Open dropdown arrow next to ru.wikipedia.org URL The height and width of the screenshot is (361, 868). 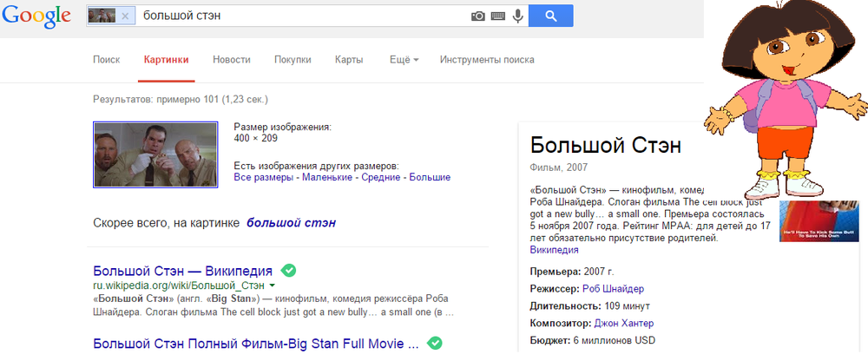[x=272, y=286]
